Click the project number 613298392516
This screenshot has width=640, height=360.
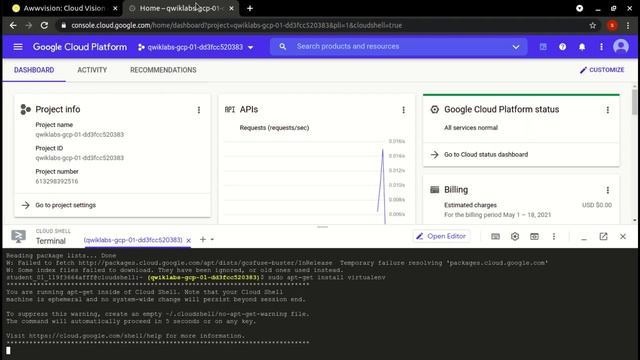pyautogui.click(x=57, y=181)
